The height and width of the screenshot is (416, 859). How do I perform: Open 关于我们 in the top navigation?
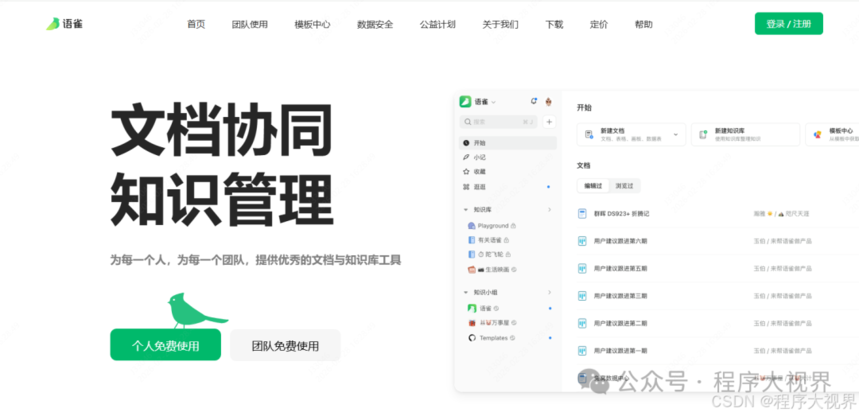(500, 24)
